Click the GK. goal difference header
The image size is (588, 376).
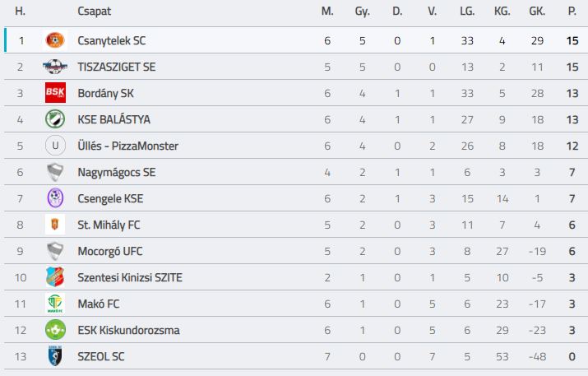537,12
